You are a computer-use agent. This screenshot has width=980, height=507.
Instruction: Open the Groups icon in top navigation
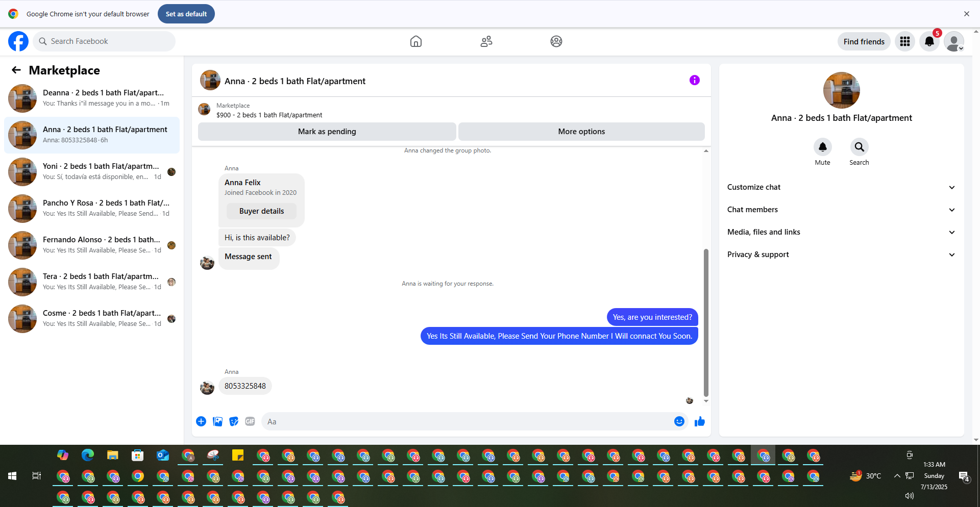click(556, 41)
